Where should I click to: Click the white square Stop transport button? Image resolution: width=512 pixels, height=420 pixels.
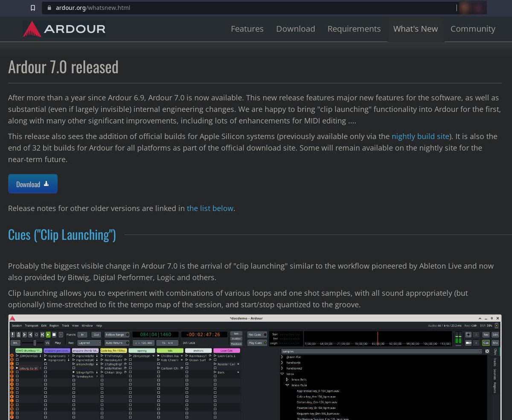[x=54, y=335]
